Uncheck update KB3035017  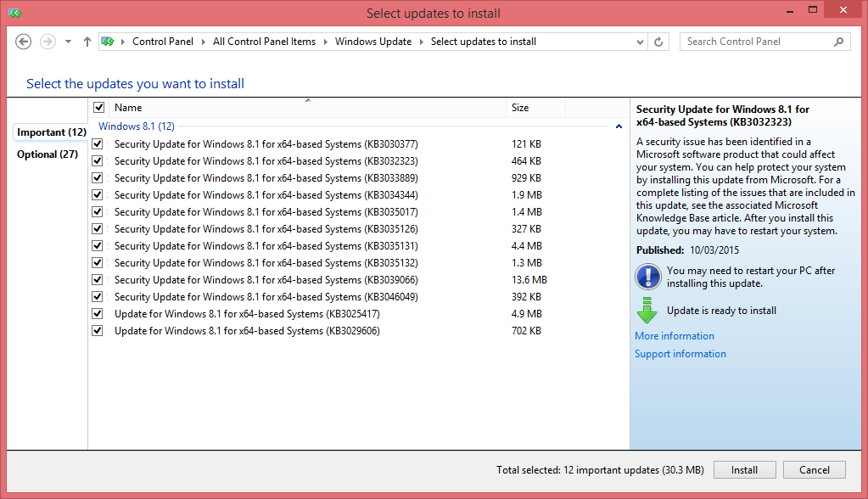pyautogui.click(x=98, y=212)
